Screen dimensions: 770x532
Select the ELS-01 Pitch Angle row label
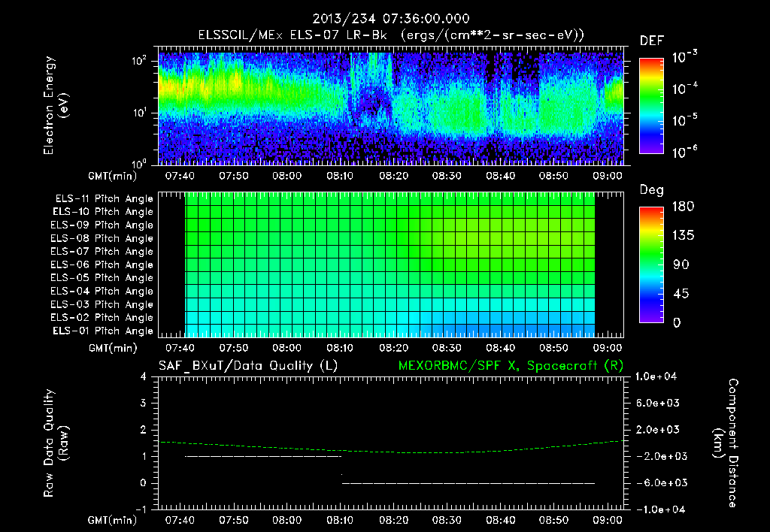click(x=103, y=331)
